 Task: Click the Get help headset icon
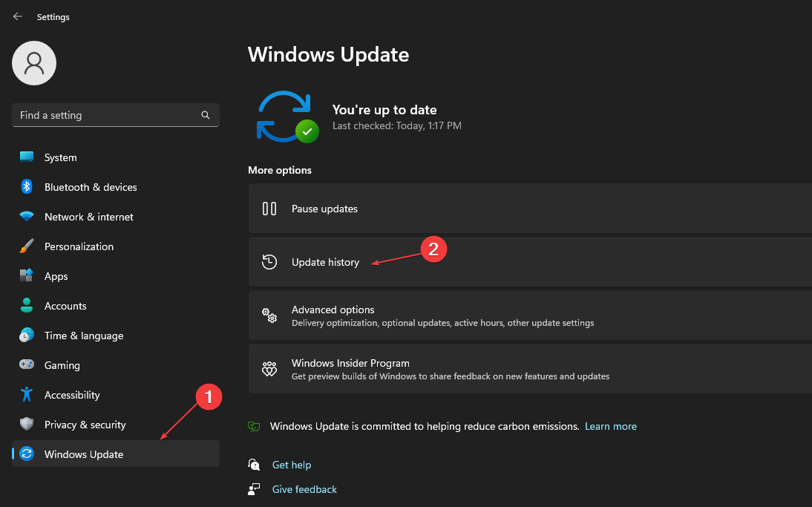tap(254, 465)
